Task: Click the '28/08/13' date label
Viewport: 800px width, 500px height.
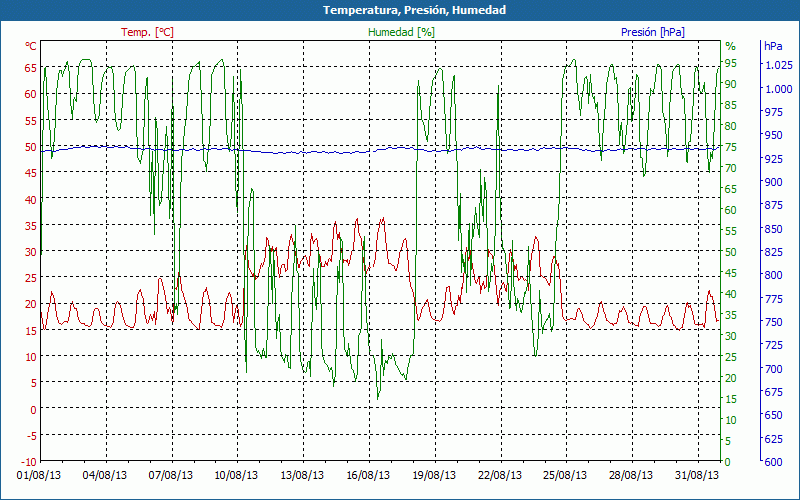Action: point(631,476)
